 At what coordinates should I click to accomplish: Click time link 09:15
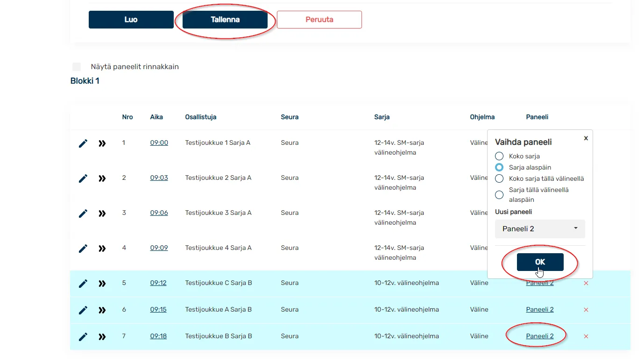click(x=158, y=309)
